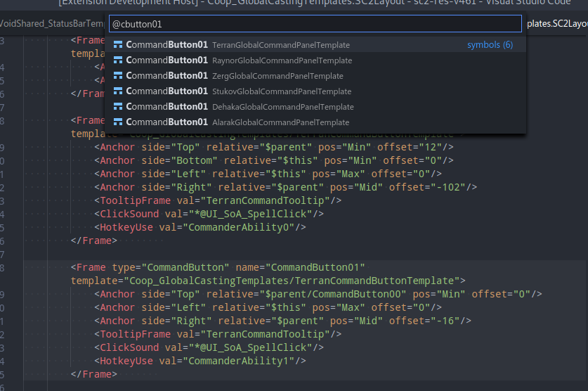
Task: Switch to the VoidShared_StatusBarTemp editor tab
Action: pyautogui.click(x=52, y=24)
